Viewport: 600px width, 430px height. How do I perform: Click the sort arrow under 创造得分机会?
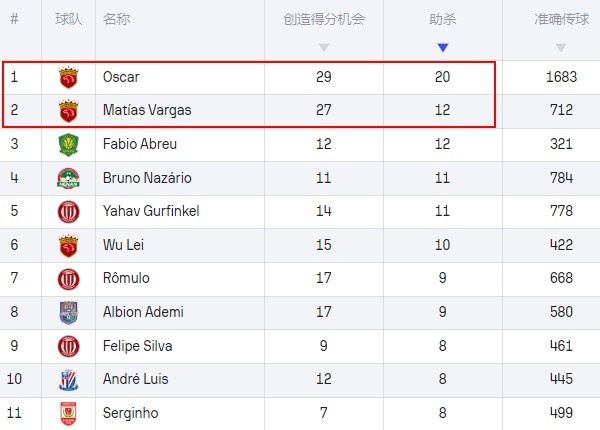323,47
